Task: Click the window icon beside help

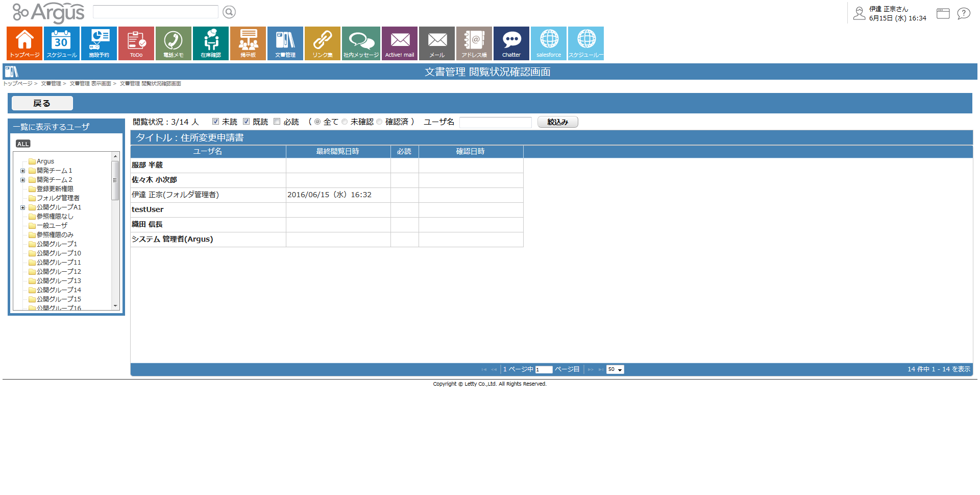Action: coord(943,13)
